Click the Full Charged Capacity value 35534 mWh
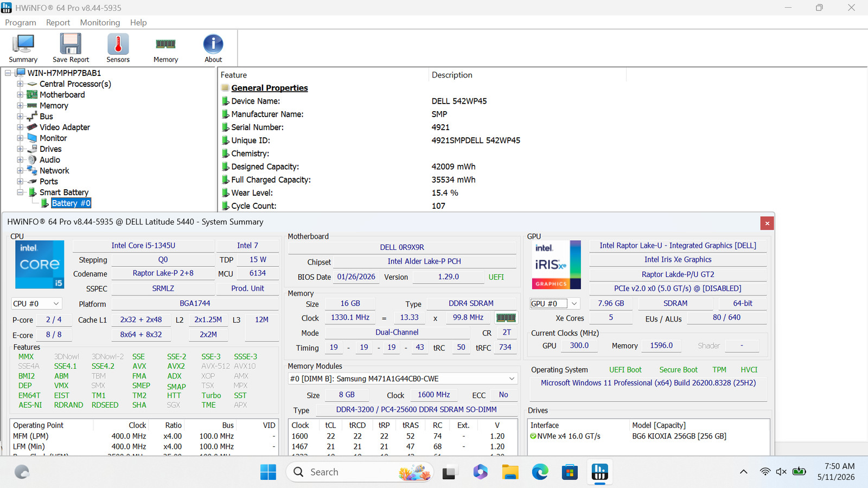868x488 pixels. [x=454, y=179]
